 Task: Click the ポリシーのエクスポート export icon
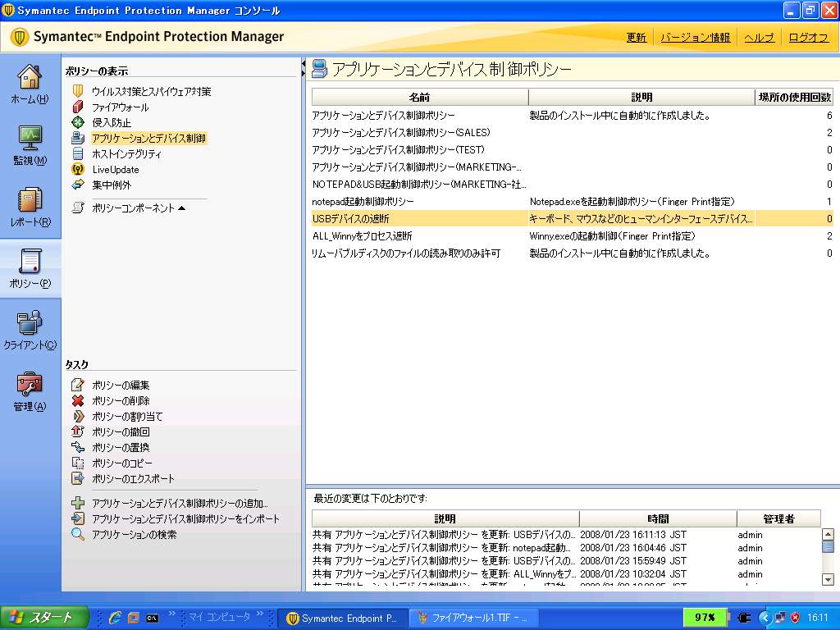pyautogui.click(x=78, y=478)
